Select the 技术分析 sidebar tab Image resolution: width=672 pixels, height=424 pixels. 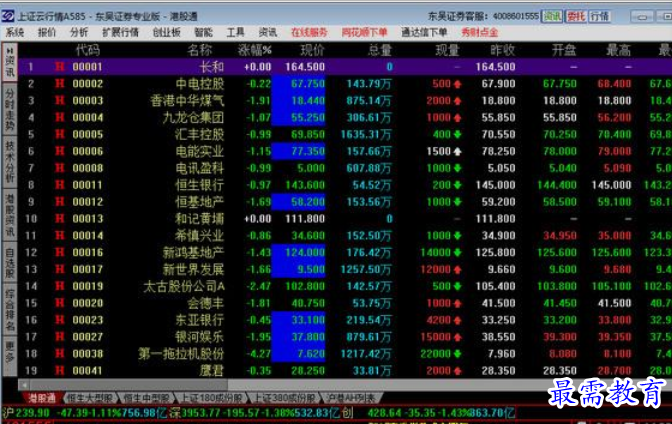pos(9,162)
